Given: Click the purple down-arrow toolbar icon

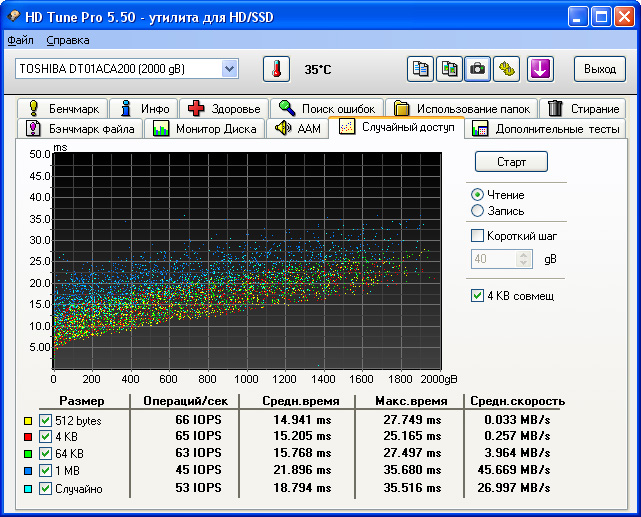Looking at the screenshot, I should coord(539,69).
